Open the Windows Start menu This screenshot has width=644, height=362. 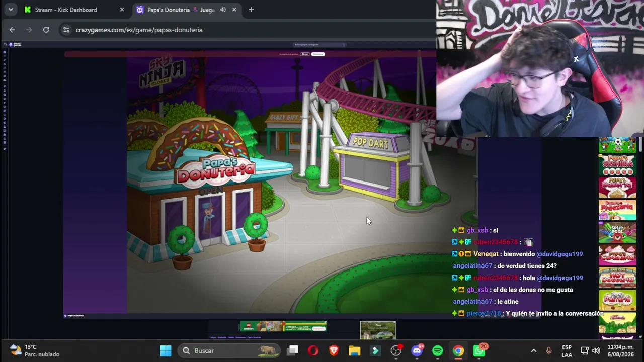click(x=166, y=350)
